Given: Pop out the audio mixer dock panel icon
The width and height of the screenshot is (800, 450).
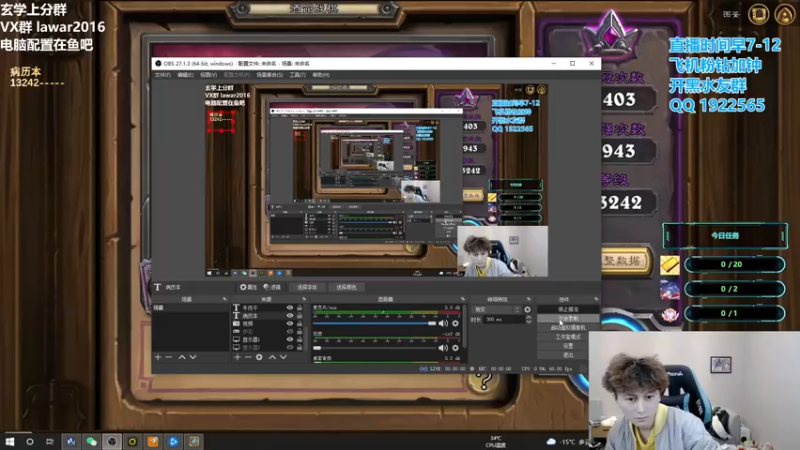Looking at the screenshot, I should 463,299.
